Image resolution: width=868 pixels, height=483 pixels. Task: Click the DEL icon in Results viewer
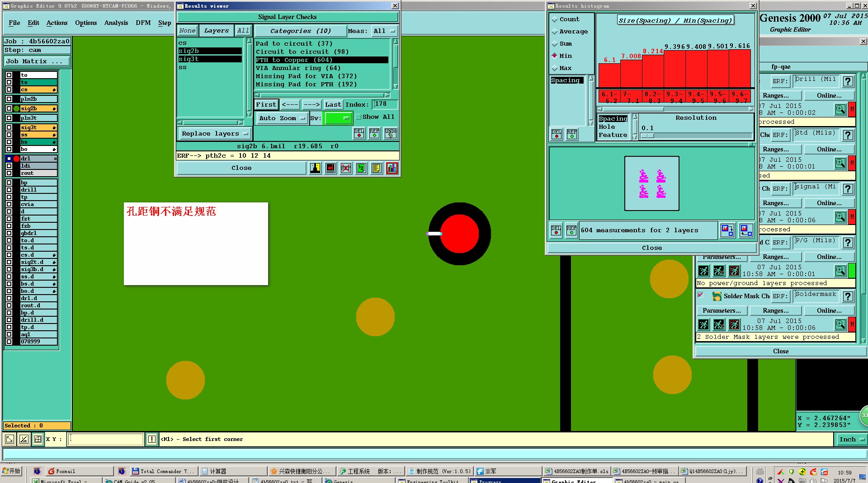(x=359, y=133)
